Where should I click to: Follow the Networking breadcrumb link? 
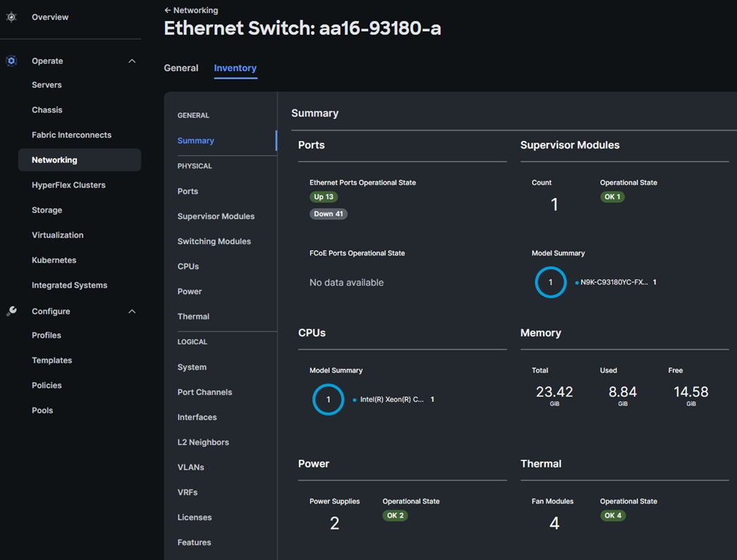click(195, 10)
